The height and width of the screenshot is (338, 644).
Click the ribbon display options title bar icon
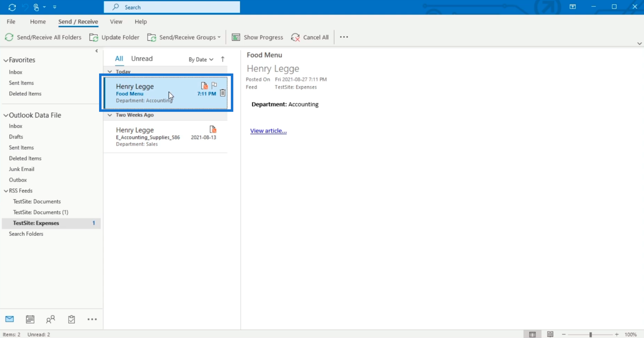pyautogui.click(x=572, y=7)
